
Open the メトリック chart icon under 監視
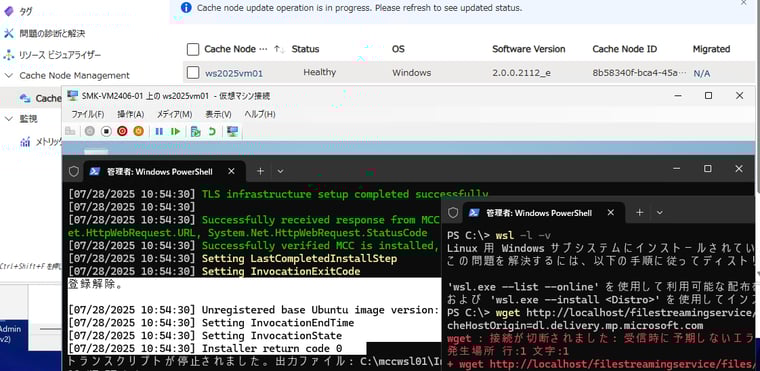tap(25, 142)
